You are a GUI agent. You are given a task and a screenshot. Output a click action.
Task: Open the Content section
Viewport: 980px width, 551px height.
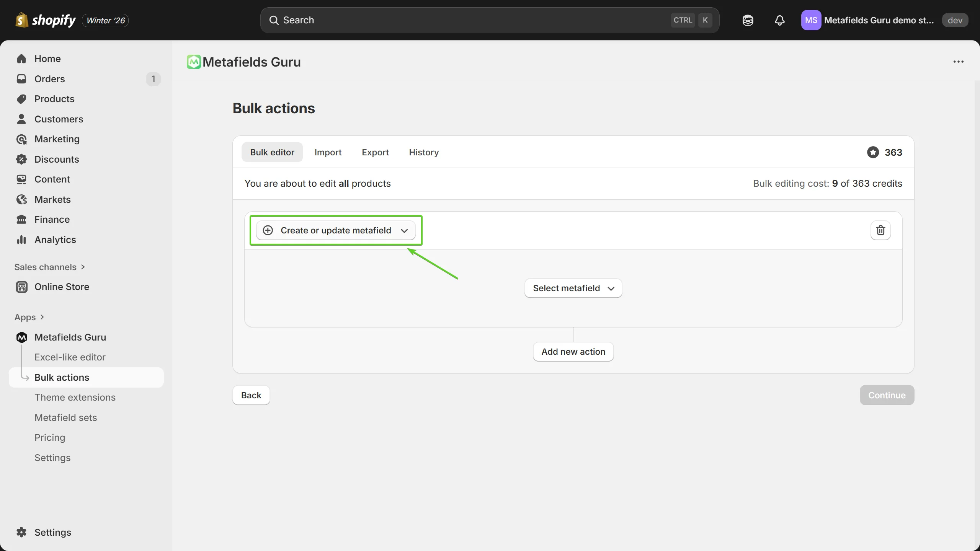(x=52, y=179)
